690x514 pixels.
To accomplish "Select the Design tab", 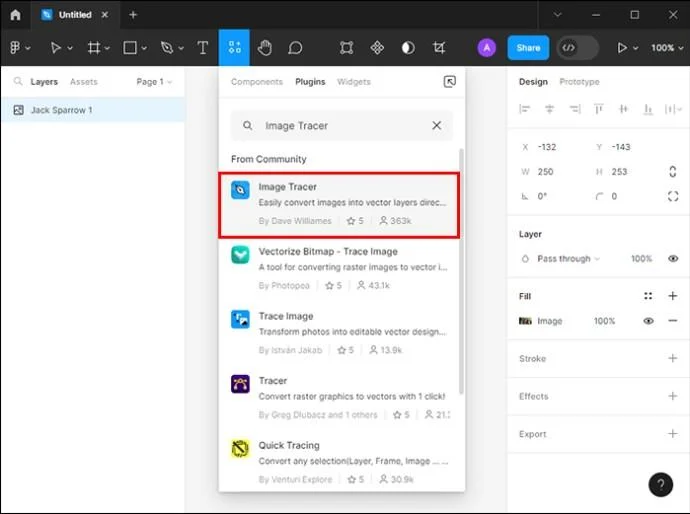I will 533,81.
